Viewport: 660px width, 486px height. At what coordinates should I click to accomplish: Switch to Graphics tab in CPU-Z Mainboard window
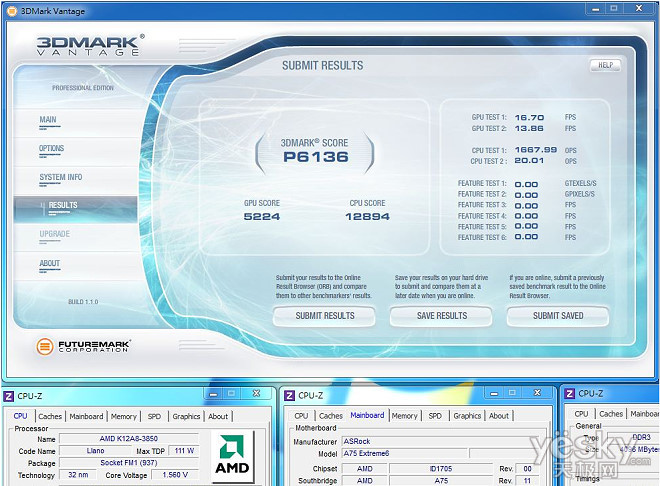coord(467,416)
